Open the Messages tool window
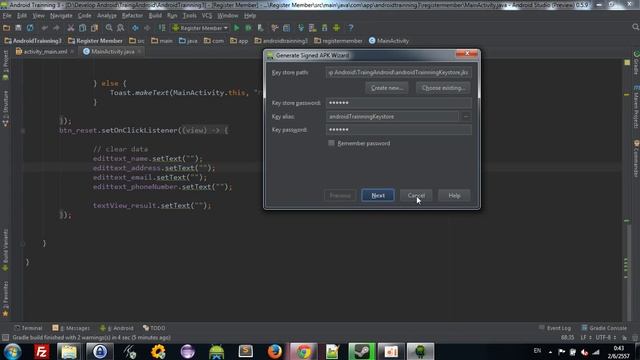Screen dimensions: 640x360 (x=71, y=328)
